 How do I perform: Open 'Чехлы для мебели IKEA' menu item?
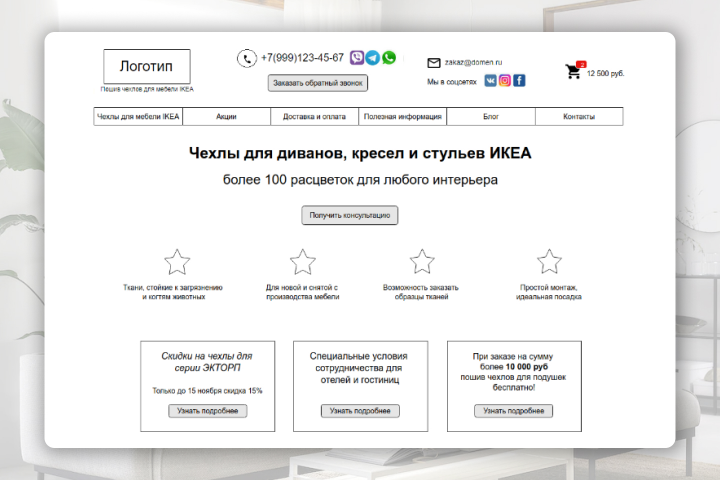(x=138, y=117)
